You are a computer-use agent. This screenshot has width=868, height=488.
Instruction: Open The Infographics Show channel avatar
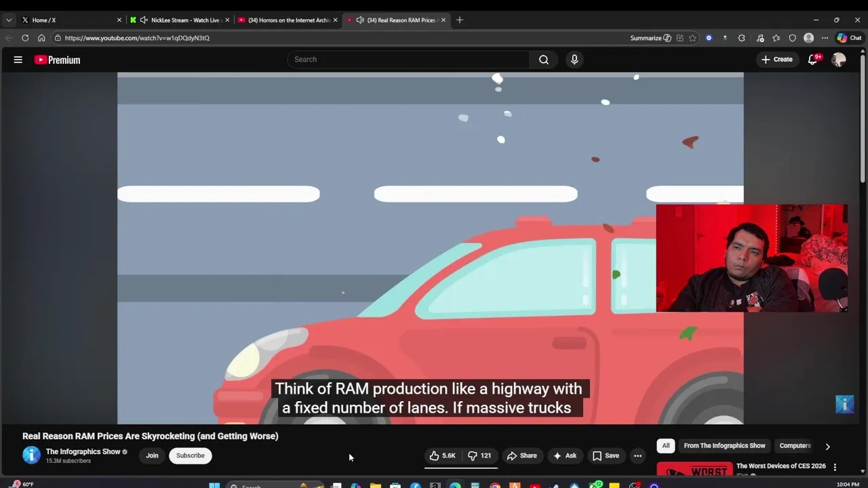click(x=31, y=455)
